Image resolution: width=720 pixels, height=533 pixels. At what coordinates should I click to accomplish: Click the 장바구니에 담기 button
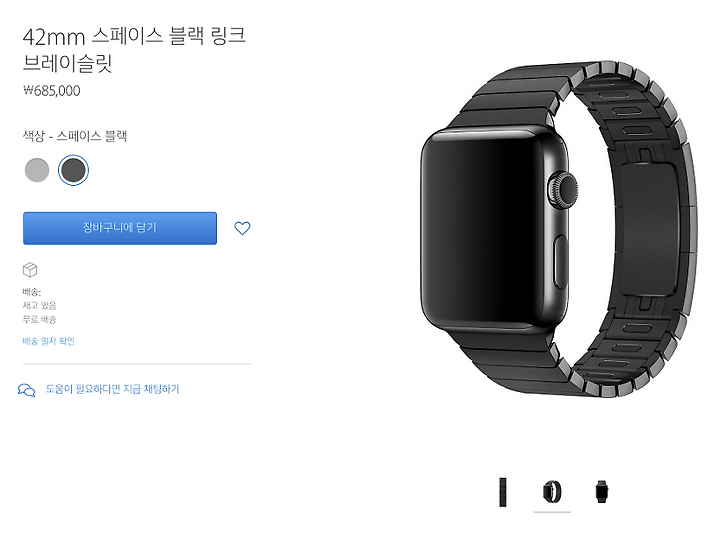120,228
